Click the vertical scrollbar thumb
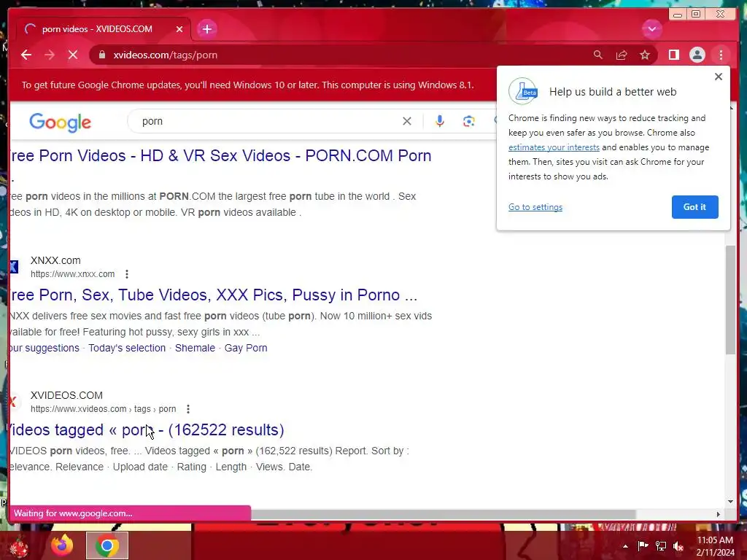747x560 pixels. pos(730,300)
